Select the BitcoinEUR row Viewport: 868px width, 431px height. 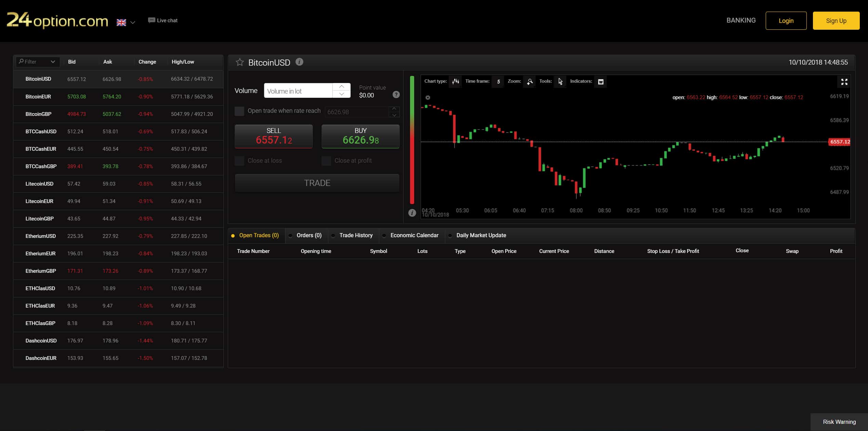(118, 97)
